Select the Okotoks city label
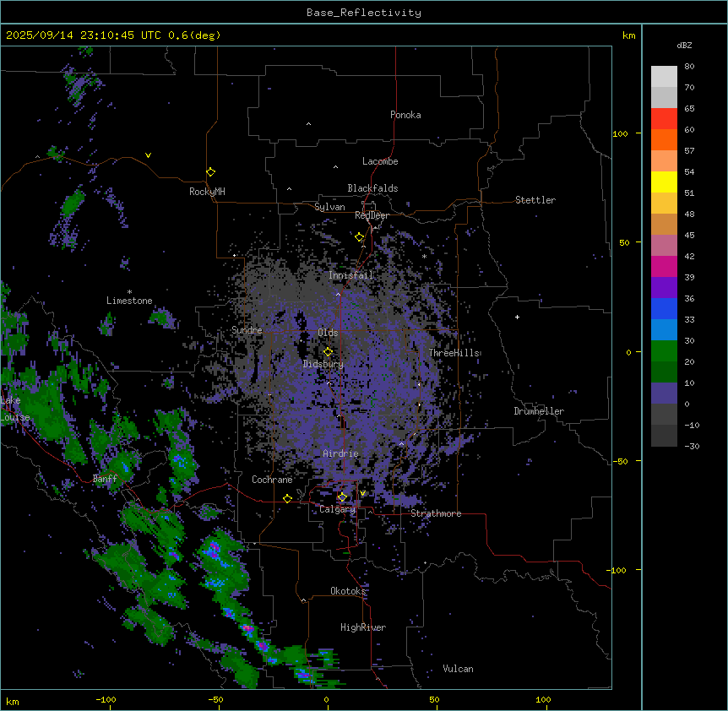The image size is (728, 711). (348, 591)
